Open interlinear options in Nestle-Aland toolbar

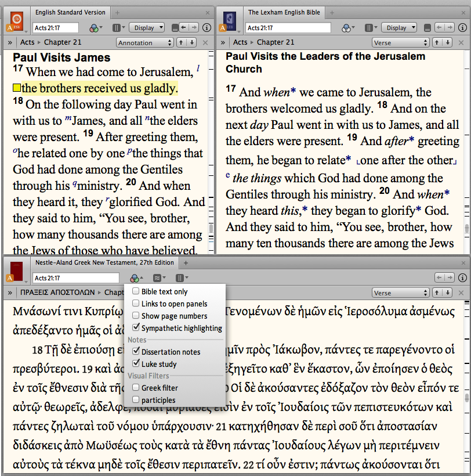159,278
